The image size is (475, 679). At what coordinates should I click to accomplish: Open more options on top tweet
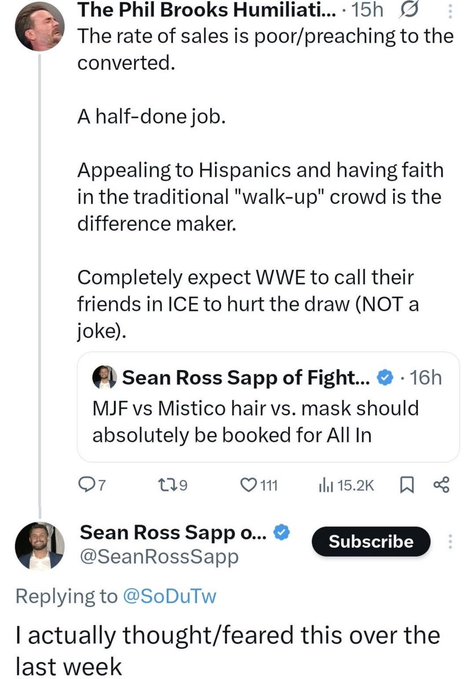[x=450, y=11]
